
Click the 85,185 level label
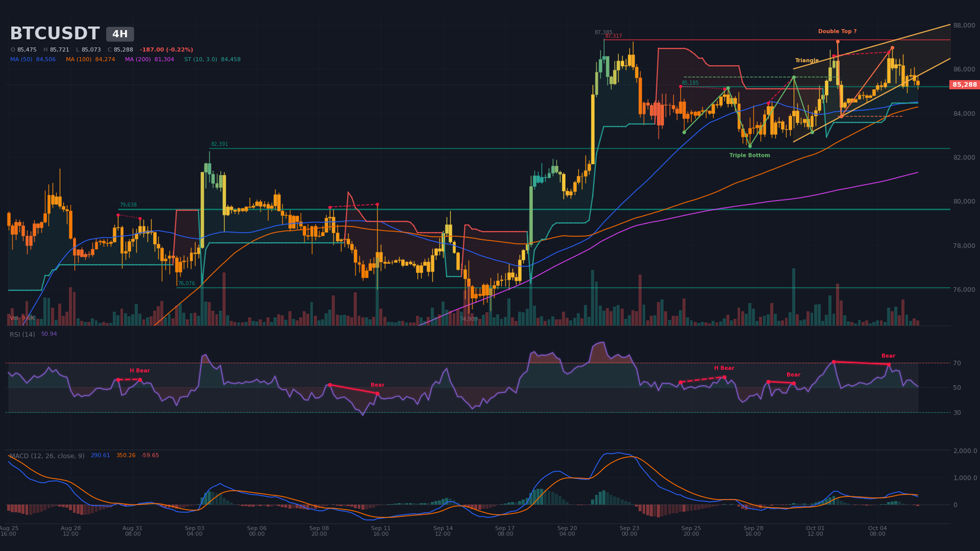pos(690,83)
